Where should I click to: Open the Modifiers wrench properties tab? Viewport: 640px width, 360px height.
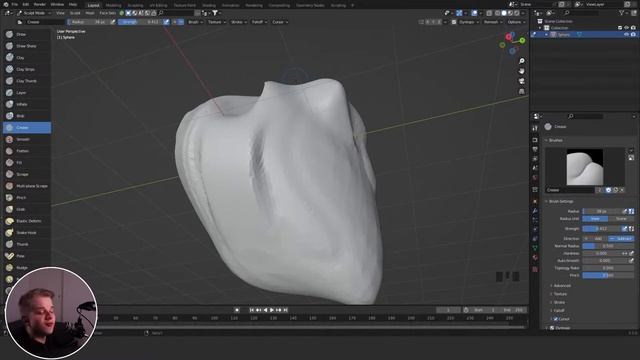click(x=535, y=211)
